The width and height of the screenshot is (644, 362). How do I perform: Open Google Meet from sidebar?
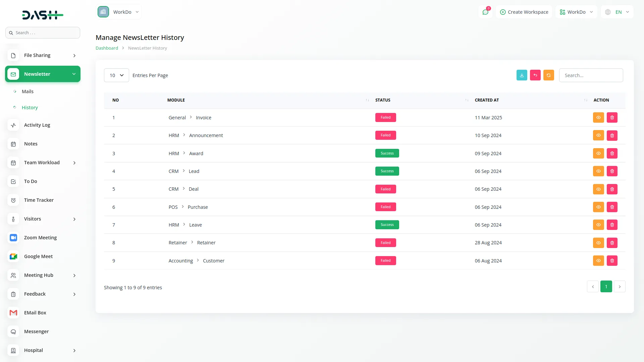click(38, 256)
